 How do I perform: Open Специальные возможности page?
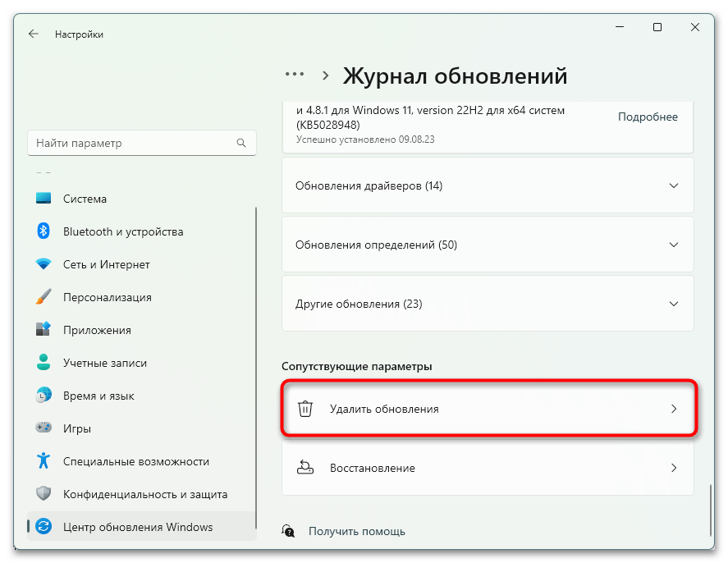(142, 461)
